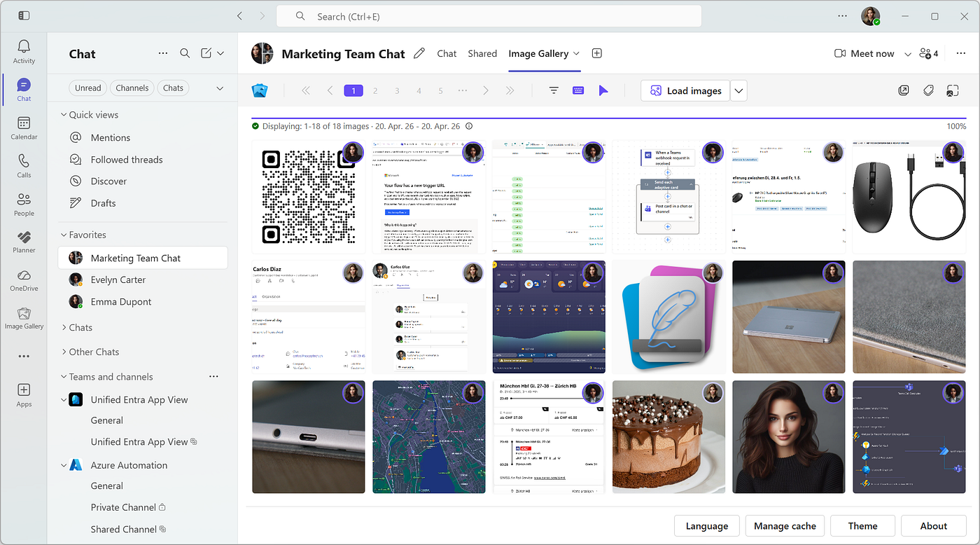
Task: Collapse the Favorites section
Action: tap(64, 235)
